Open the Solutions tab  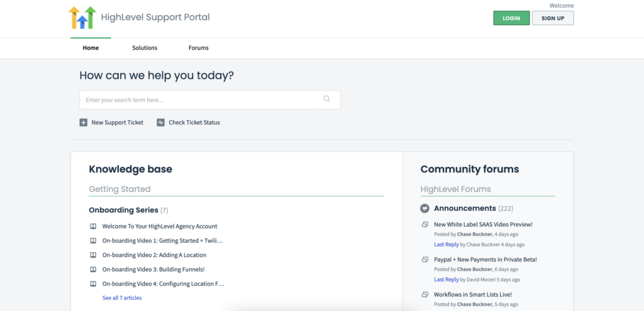(x=145, y=48)
